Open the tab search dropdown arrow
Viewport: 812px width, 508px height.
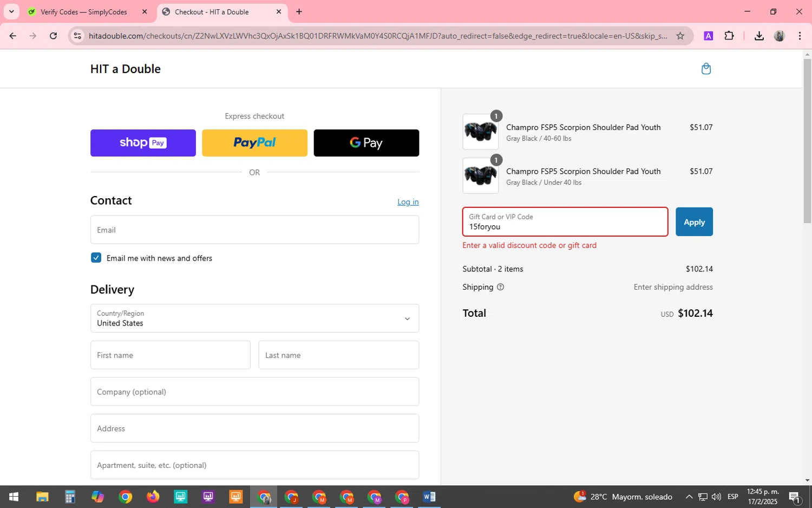click(11, 11)
